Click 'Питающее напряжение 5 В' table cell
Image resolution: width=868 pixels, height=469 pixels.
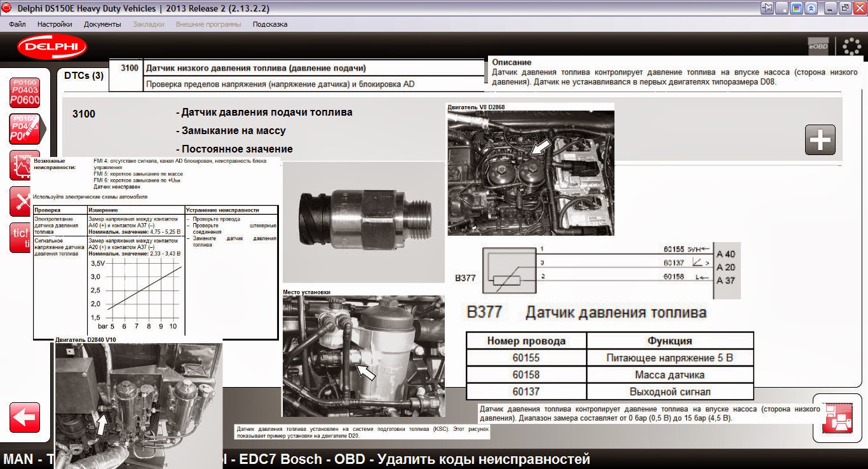pos(670,358)
